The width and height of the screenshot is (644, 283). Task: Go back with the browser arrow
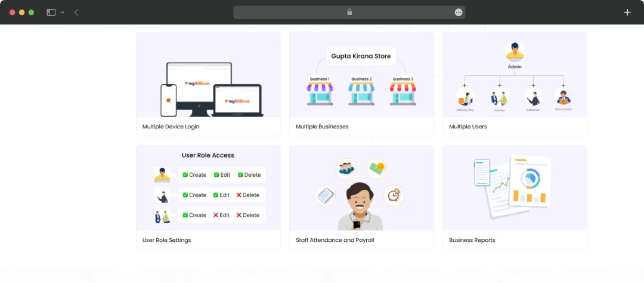coord(76,13)
